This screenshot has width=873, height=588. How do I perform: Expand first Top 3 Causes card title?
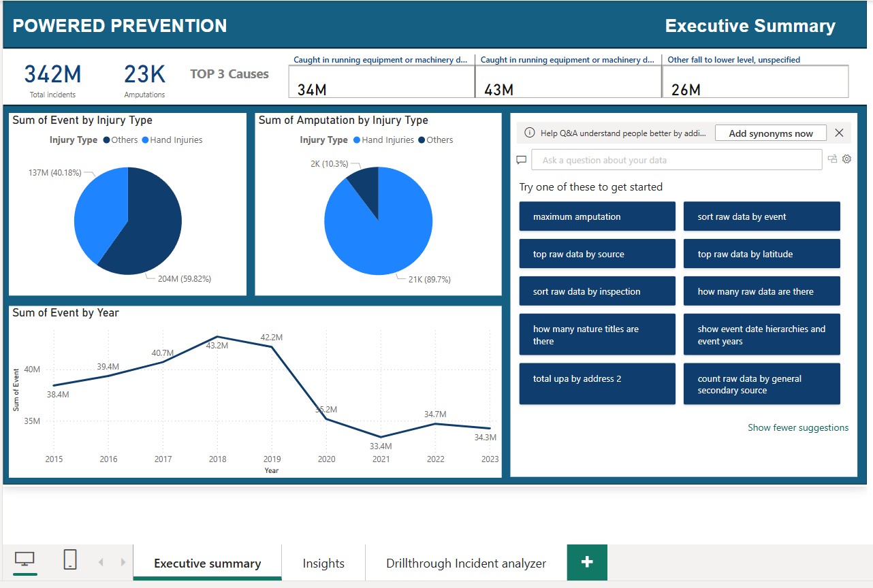[x=381, y=60]
